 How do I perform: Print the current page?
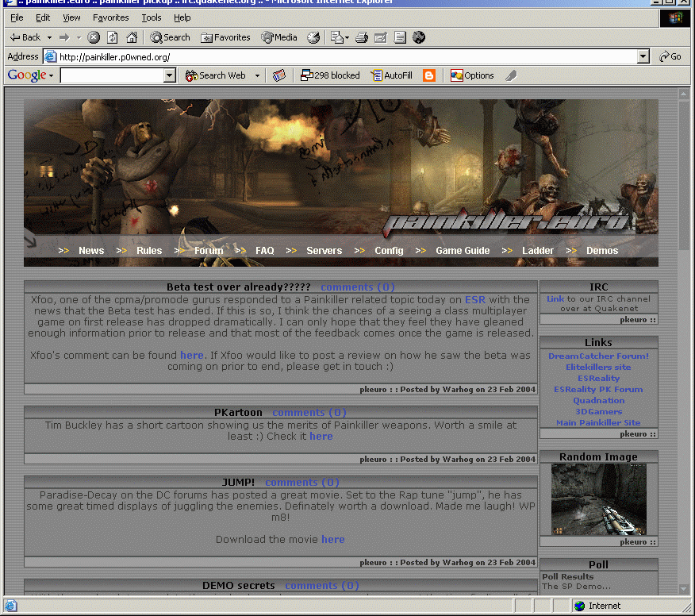click(x=362, y=37)
